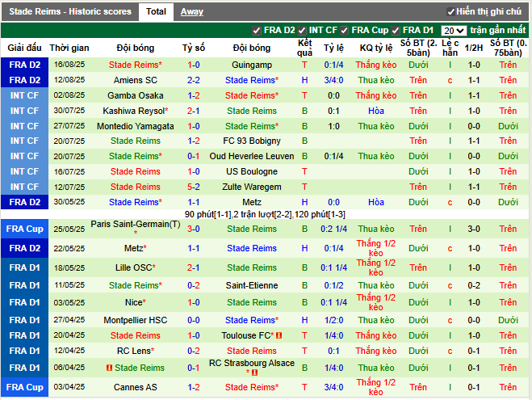Image resolution: width=532 pixels, height=400 pixels.
Task: Open Montedio Yamagata team link
Action: 136,126
